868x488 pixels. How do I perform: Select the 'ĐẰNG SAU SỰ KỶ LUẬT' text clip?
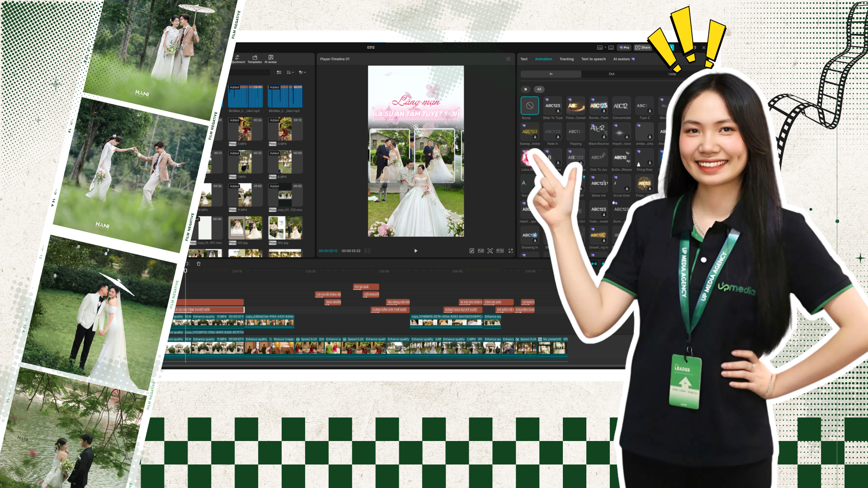(462, 310)
